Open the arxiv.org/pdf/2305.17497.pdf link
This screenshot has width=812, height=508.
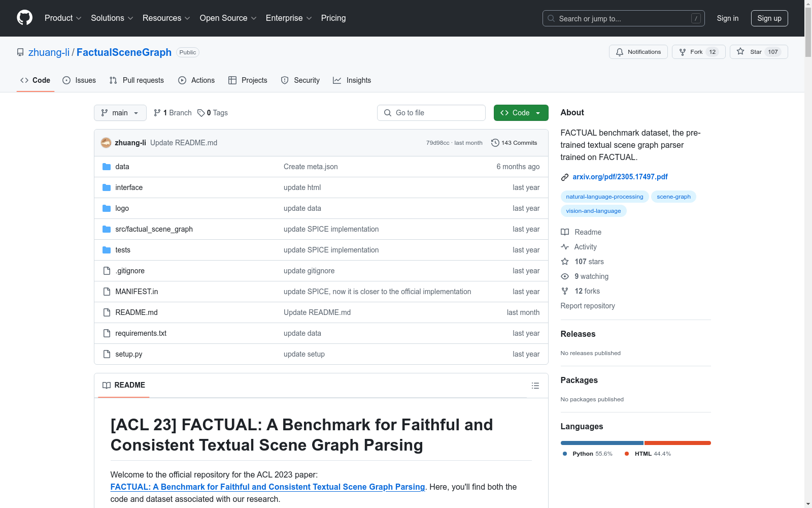pyautogui.click(x=620, y=177)
